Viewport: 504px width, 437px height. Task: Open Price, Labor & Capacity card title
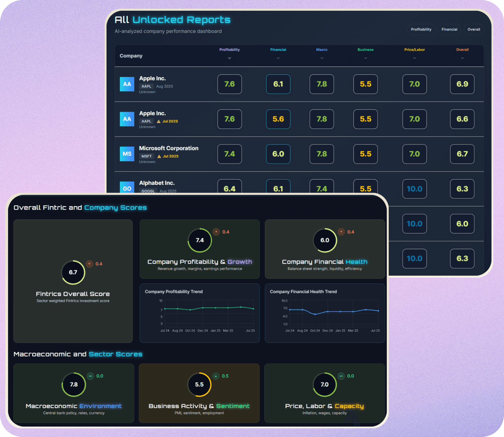pyautogui.click(x=324, y=406)
